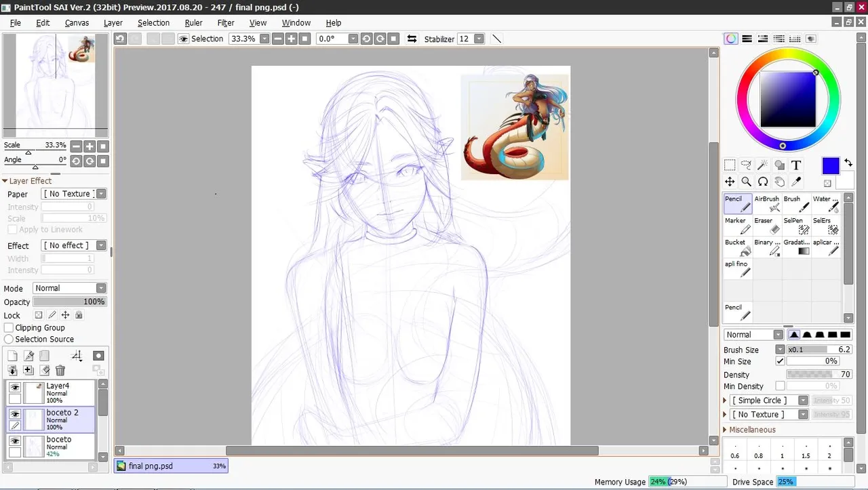
Task: Flip canvas view horizontally
Action: (412, 39)
